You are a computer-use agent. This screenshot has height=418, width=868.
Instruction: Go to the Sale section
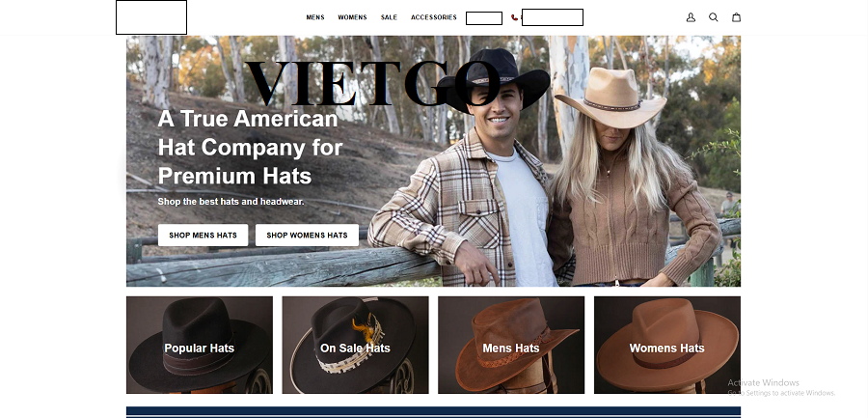click(x=389, y=17)
